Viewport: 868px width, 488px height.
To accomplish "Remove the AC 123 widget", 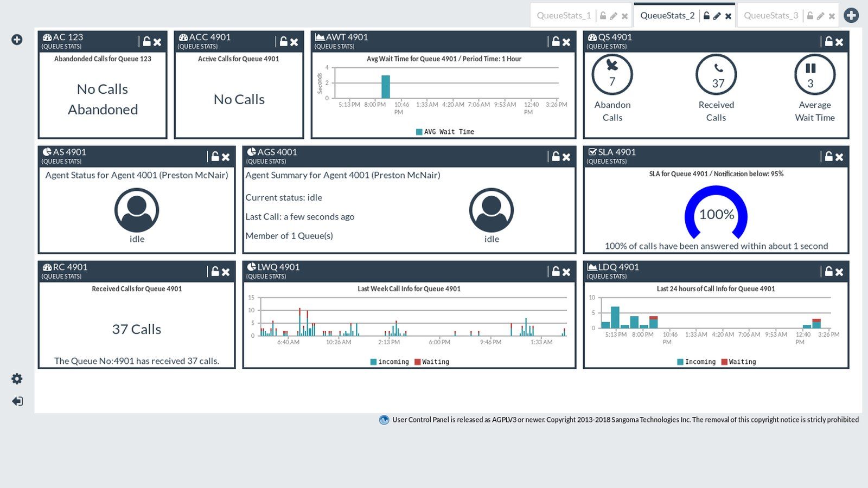I will [157, 42].
